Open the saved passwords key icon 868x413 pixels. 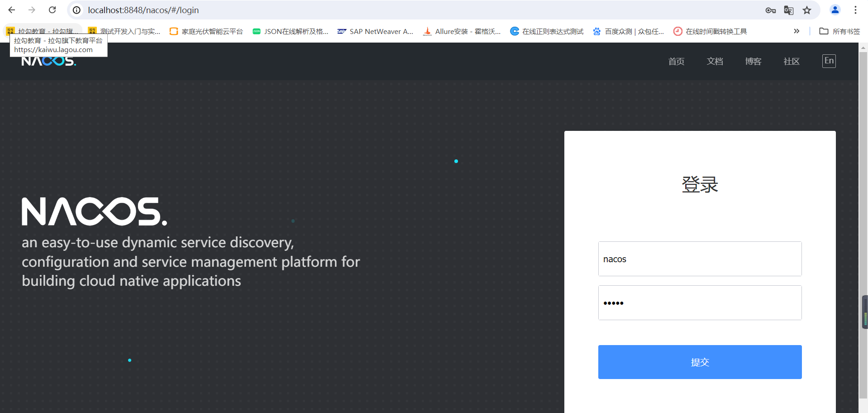(x=771, y=10)
